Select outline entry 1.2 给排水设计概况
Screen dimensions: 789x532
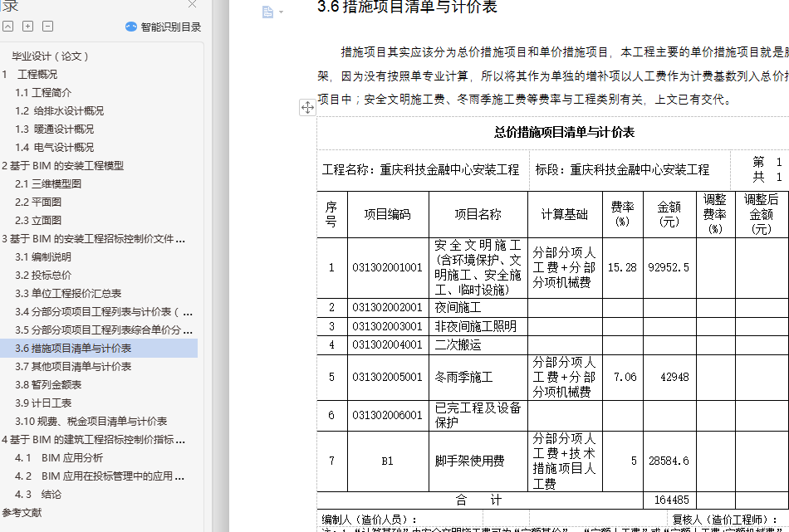coord(59,110)
